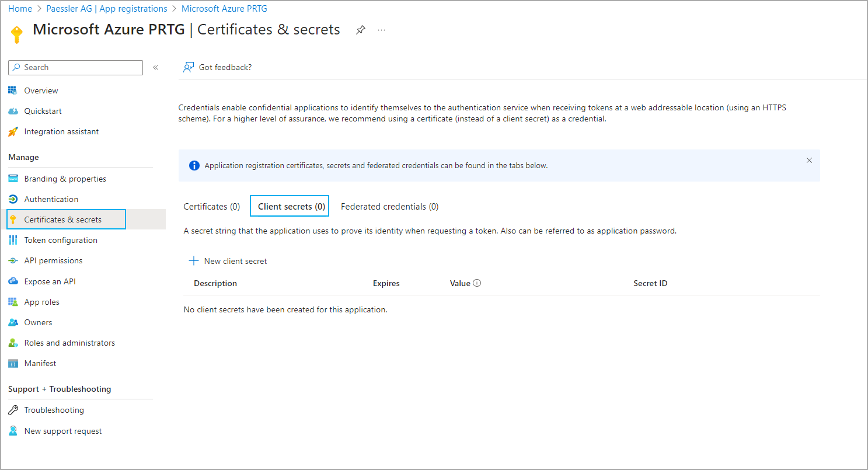Click New client secret button
Image resolution: width=868 pixels, height=470 pixels.
[228, 261]
